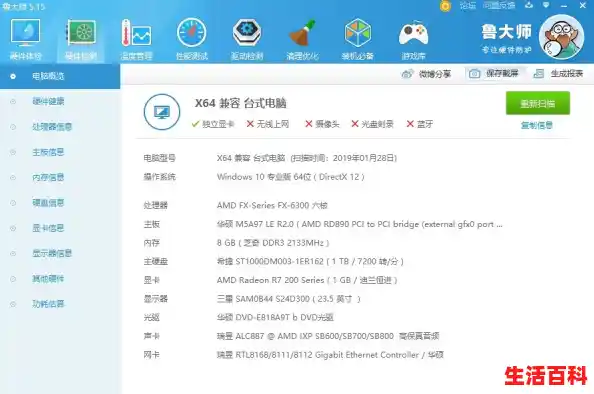The height and width of the screenshot is (394, 594).
Task: Click the 独立显卡 checkmark status
Action: (x=213, y=124)
